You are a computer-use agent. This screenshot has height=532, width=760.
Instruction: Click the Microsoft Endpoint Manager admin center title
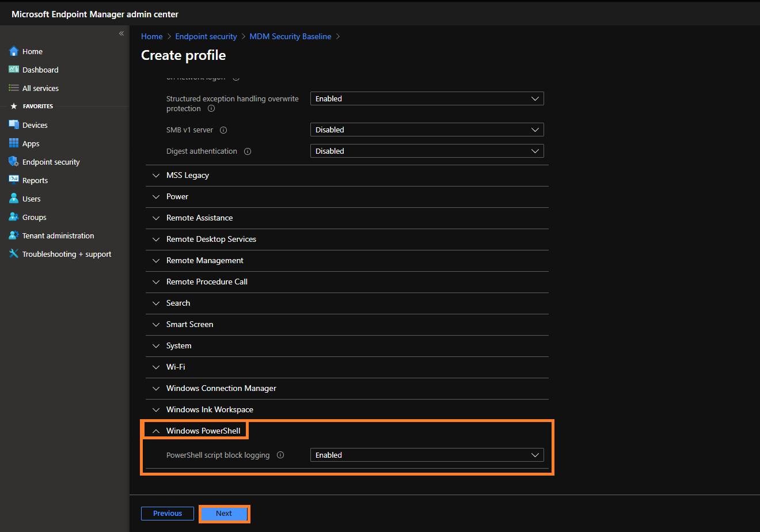click(95, 14)
